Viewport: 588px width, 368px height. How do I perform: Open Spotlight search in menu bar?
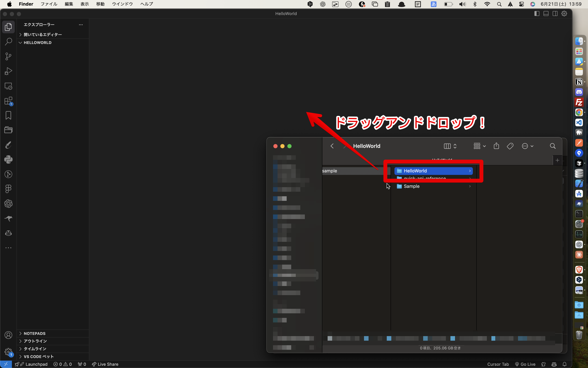(499, 4)
